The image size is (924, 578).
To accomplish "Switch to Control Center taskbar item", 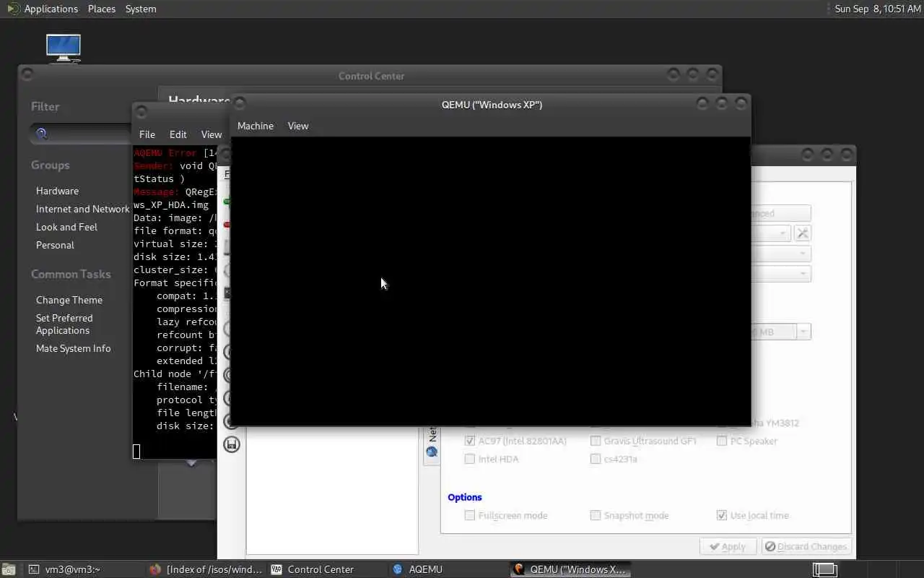I will 328,569.
